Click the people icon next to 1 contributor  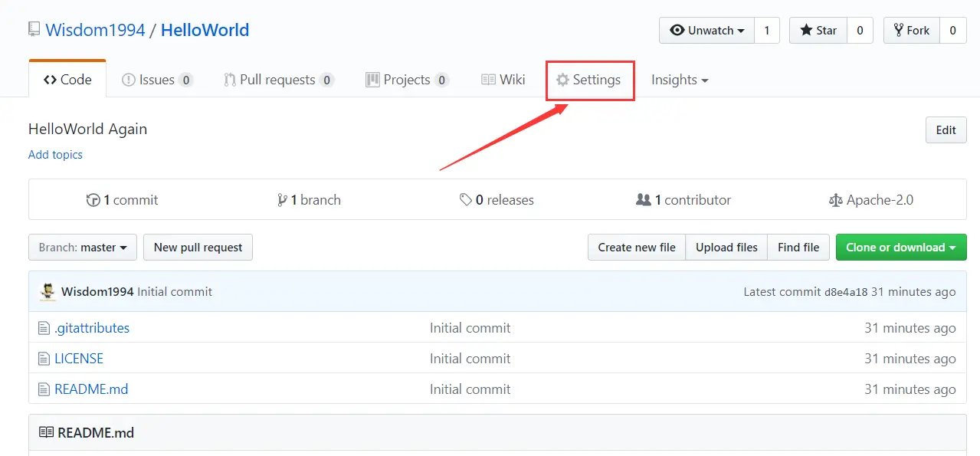pyautogui.click(x=644, y=200)
